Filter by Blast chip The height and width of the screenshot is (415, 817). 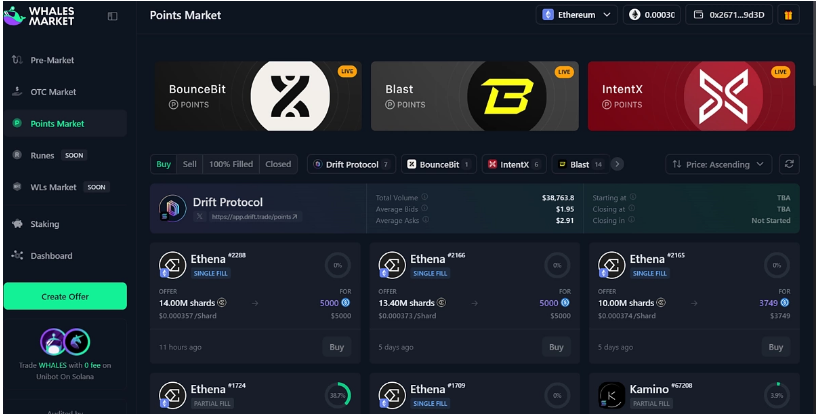point(580,164)
